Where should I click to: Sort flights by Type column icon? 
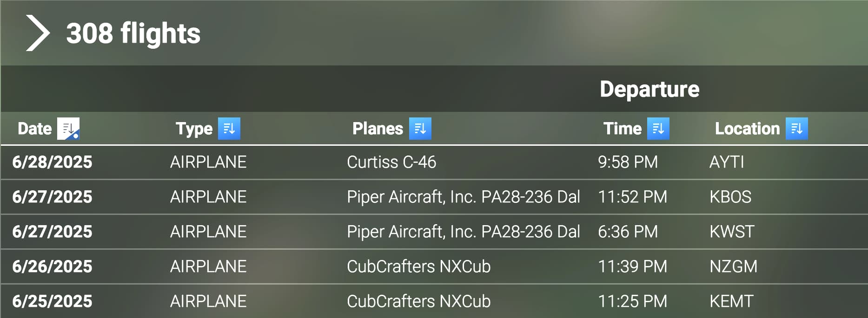tap(229, 129)
